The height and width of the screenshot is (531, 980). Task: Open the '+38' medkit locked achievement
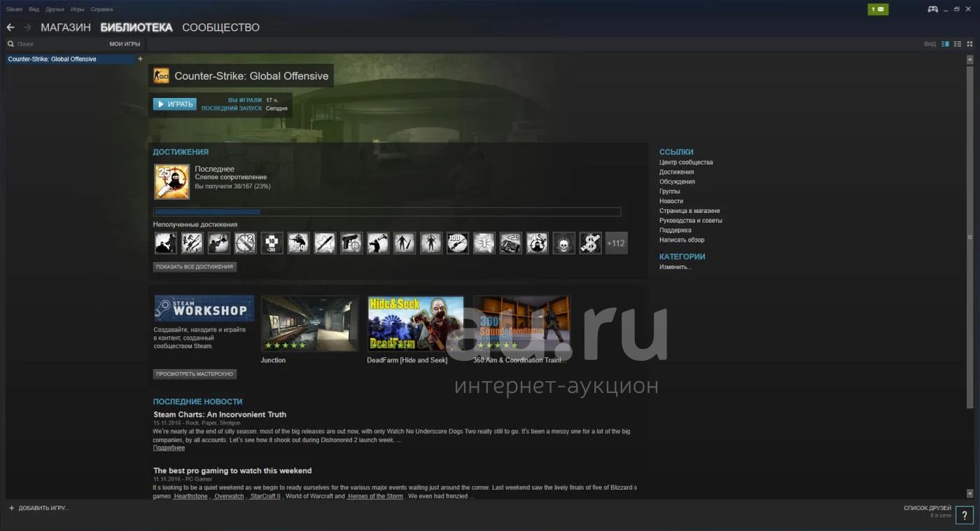272,243
